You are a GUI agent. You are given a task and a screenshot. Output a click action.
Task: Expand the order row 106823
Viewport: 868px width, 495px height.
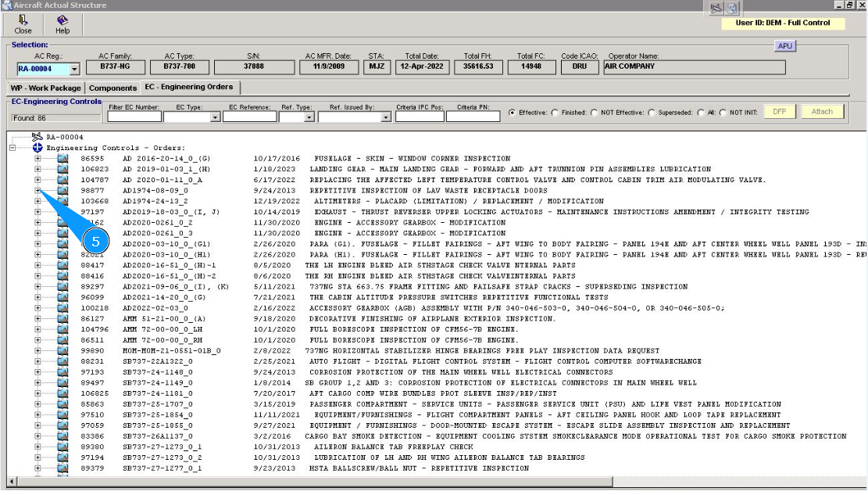point(38,169)
